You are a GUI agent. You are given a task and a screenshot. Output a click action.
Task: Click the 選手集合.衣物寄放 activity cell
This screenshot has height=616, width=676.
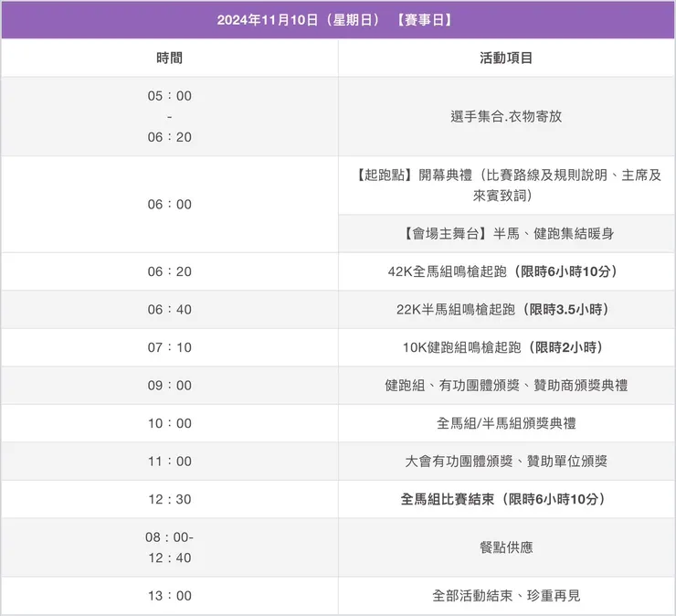click(x=506, y=116)
